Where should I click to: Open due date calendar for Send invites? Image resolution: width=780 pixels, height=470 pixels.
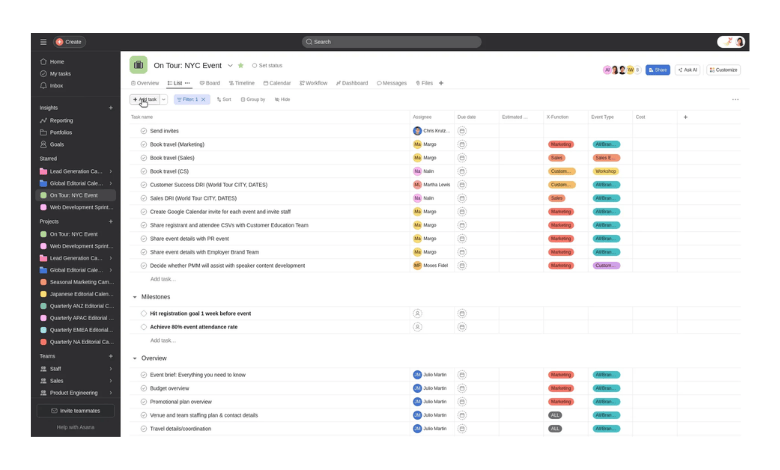462,131
